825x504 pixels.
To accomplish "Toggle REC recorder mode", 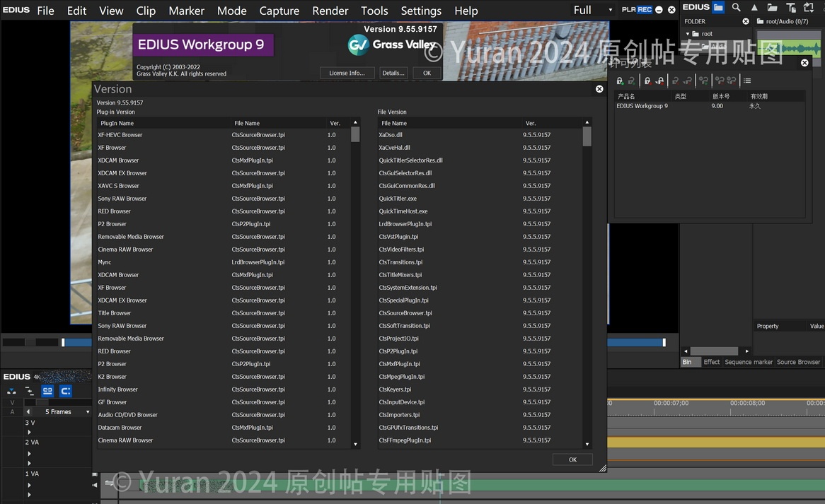I will tap(645, 9).
